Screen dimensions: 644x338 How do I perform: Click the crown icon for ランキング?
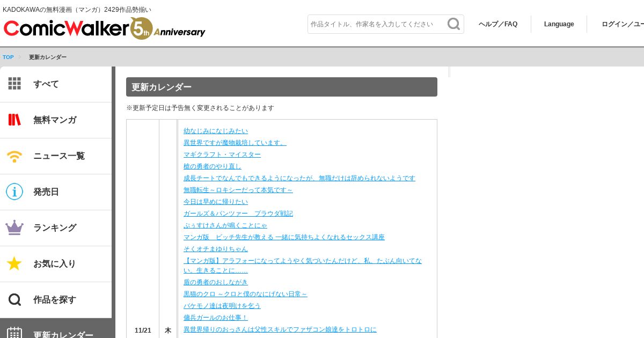coord(14,227)
